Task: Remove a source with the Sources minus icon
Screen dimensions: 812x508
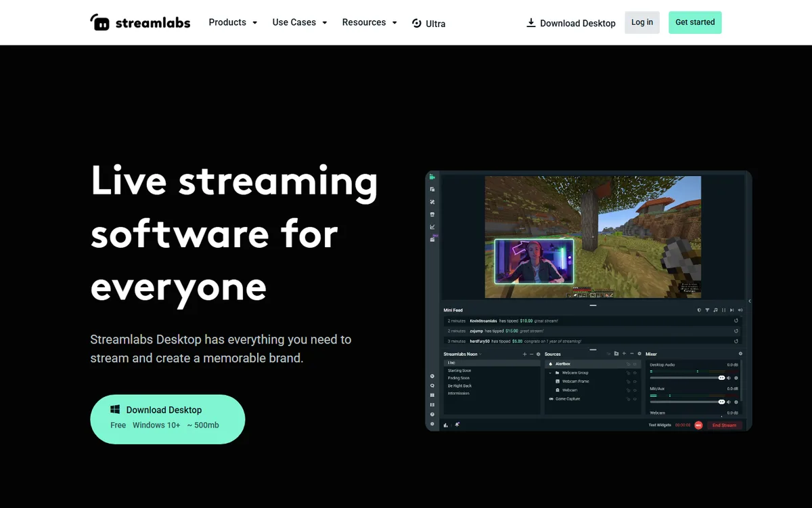Action: click(x=632, y=354)
